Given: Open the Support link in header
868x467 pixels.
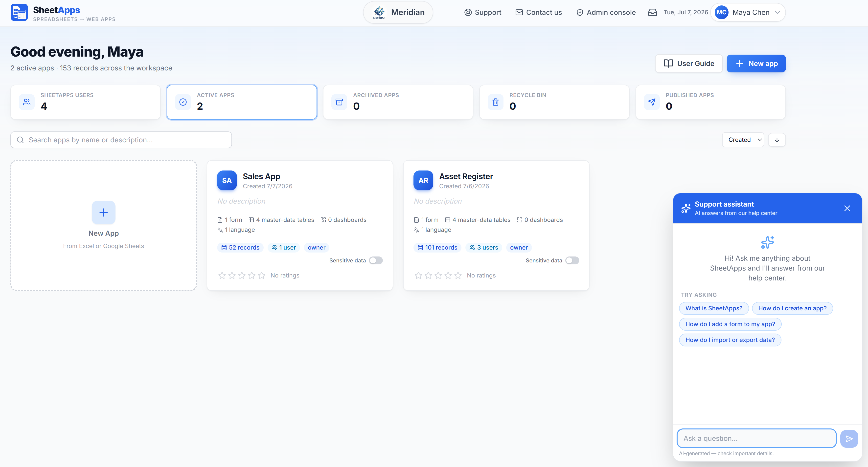Looking at the screenshot, I should 482,12.
